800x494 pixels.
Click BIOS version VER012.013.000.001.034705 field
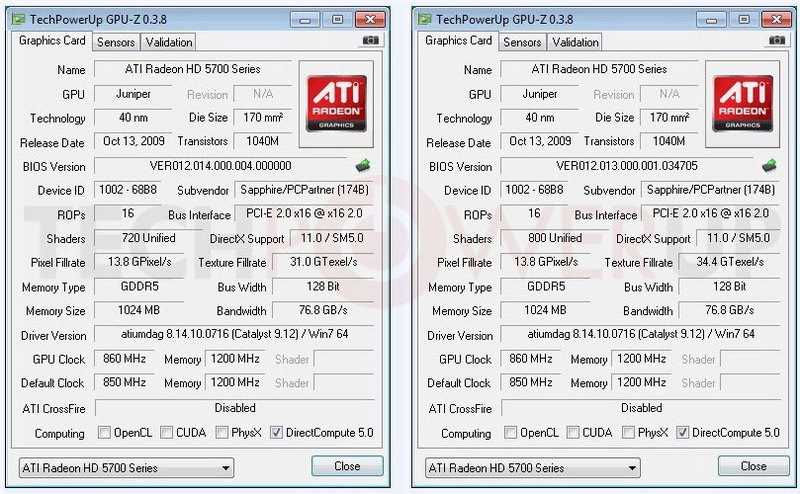click(627, 166)
